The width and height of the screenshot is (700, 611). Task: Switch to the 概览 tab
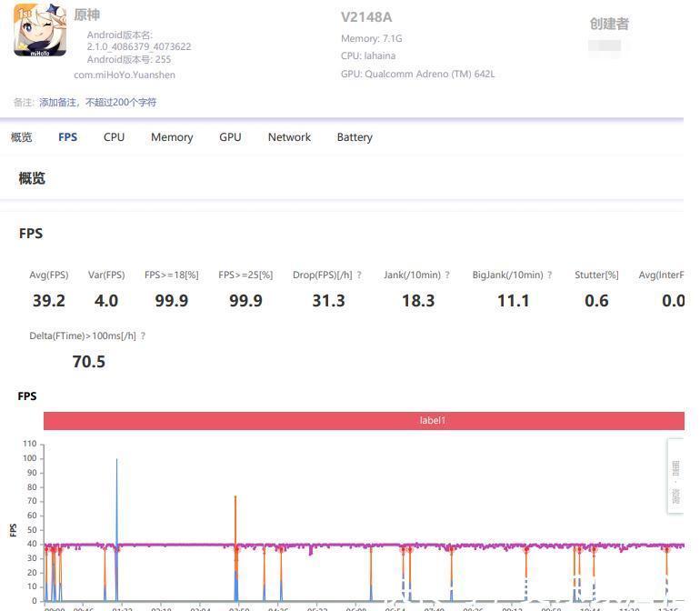22,137
